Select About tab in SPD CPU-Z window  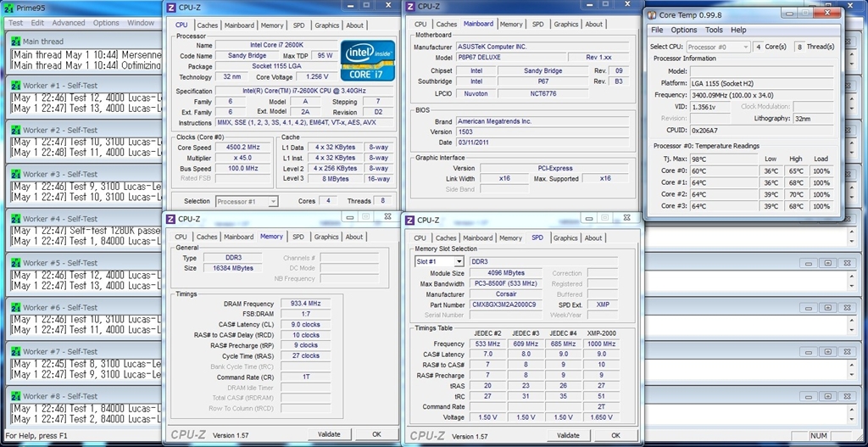coord(593,238)
